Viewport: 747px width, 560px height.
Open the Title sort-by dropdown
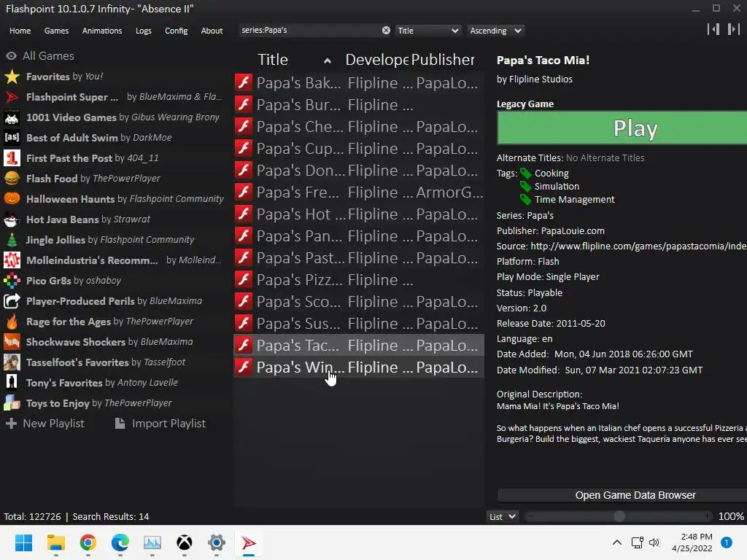coord(427,31)
